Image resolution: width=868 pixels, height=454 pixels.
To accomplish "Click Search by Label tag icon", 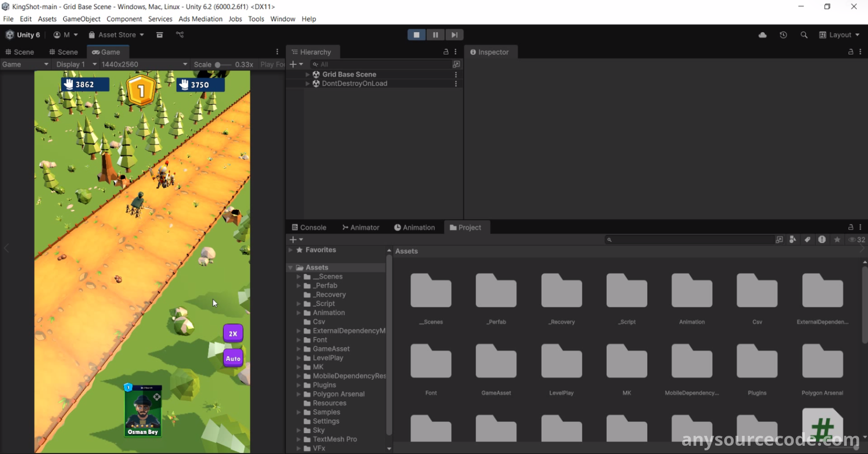I will (x=807, y=240).
